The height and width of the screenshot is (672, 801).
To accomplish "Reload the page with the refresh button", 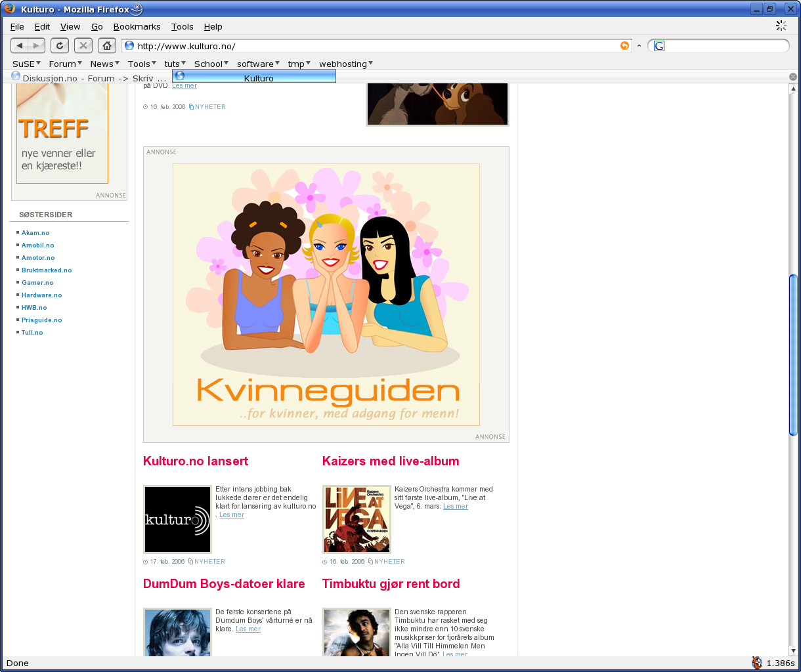I will coord(60,45).
